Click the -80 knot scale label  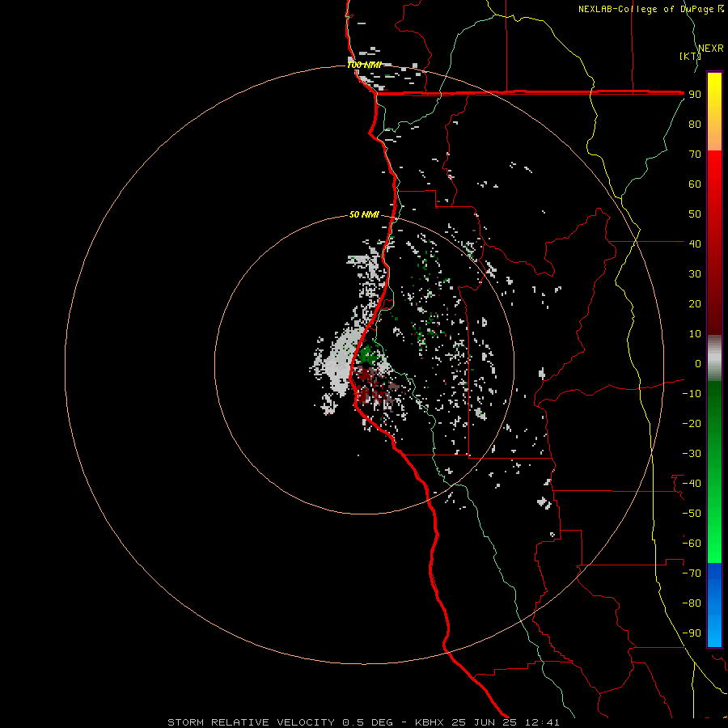tap(692, 603)
